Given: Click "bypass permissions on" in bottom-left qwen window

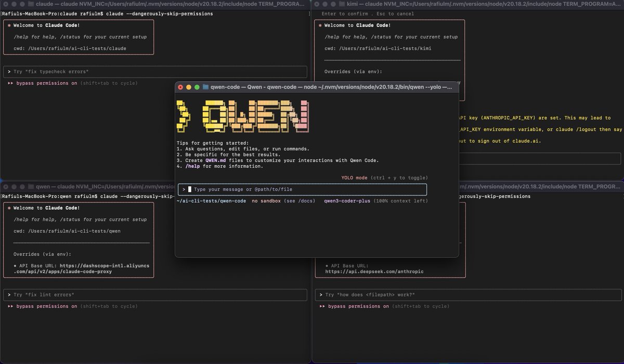Looking at the screenshot, I should 46,306.
